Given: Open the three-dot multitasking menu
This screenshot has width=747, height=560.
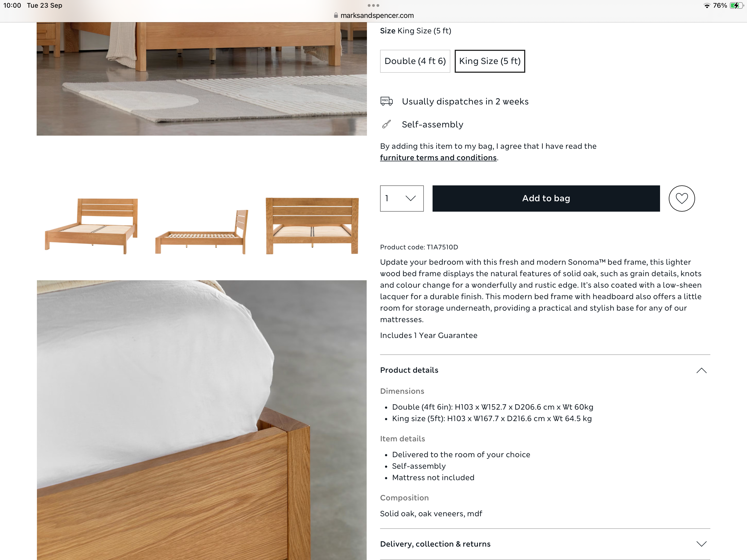Looking at the screenshot, I should [x=373, y=5].
